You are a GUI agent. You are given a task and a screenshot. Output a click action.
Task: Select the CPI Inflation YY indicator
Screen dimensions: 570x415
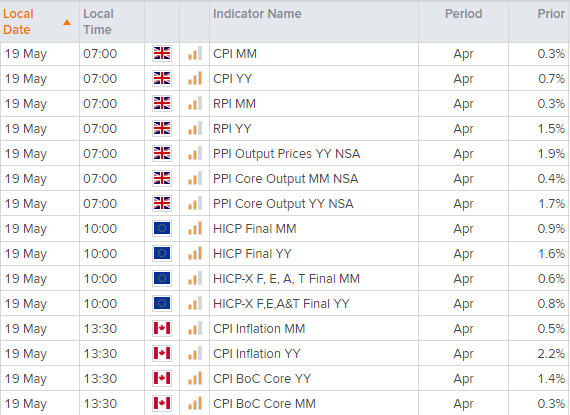click(x=257, y=354)
